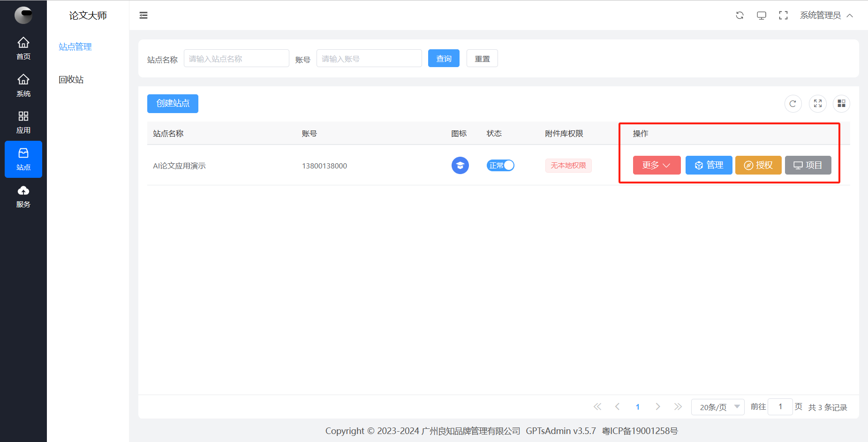
Task: Select 回收站 menu item
Action: click(71, 79)
